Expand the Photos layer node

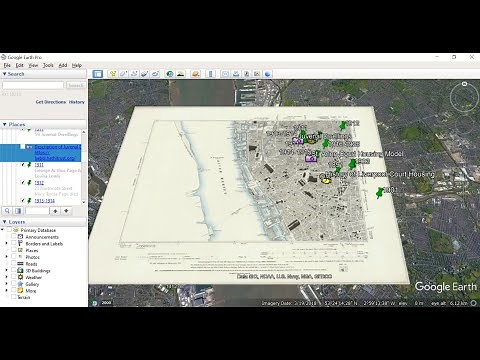[7, 257]
